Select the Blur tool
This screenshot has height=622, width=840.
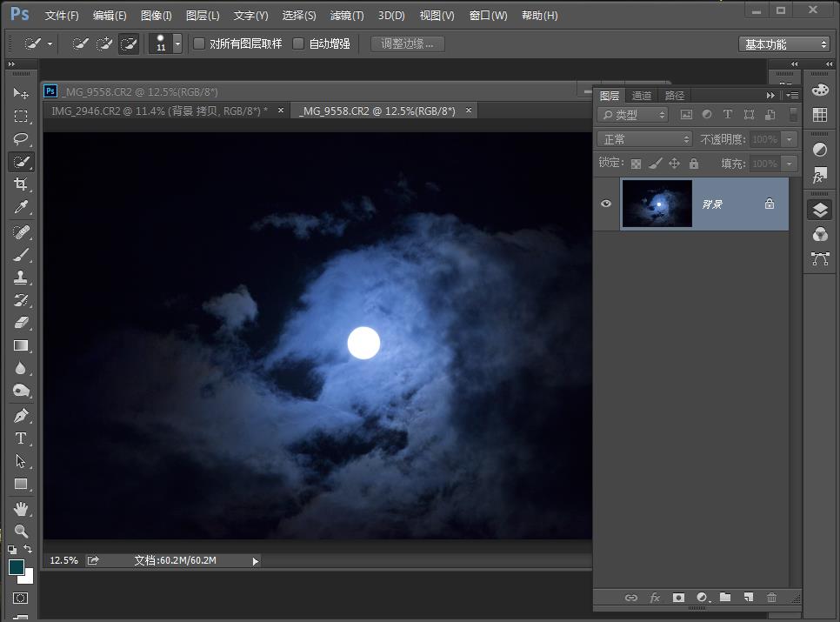coord(21,369)
